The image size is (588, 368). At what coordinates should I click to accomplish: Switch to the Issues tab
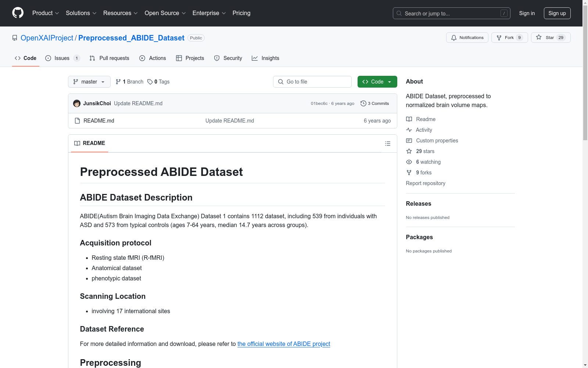coord(62,58)
